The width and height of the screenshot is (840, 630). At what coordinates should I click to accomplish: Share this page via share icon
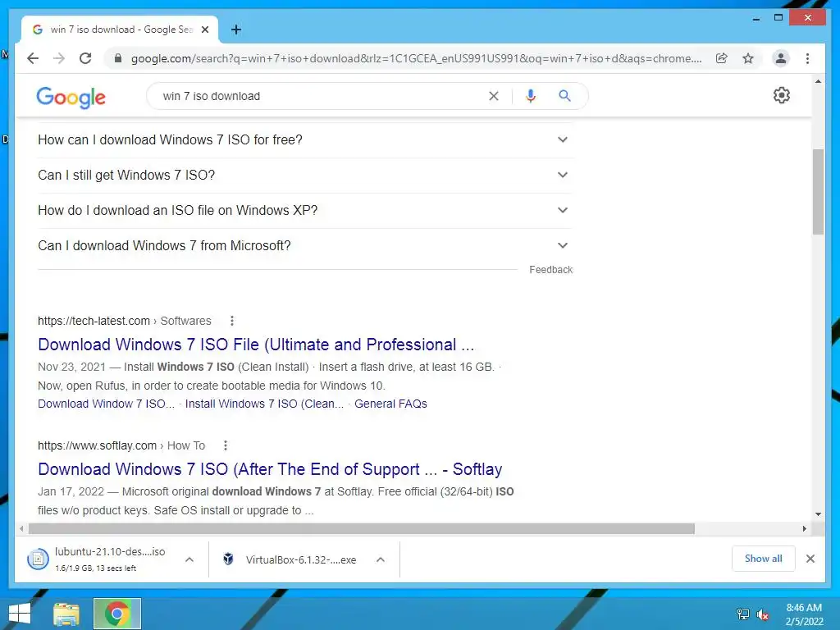(722, 58)
